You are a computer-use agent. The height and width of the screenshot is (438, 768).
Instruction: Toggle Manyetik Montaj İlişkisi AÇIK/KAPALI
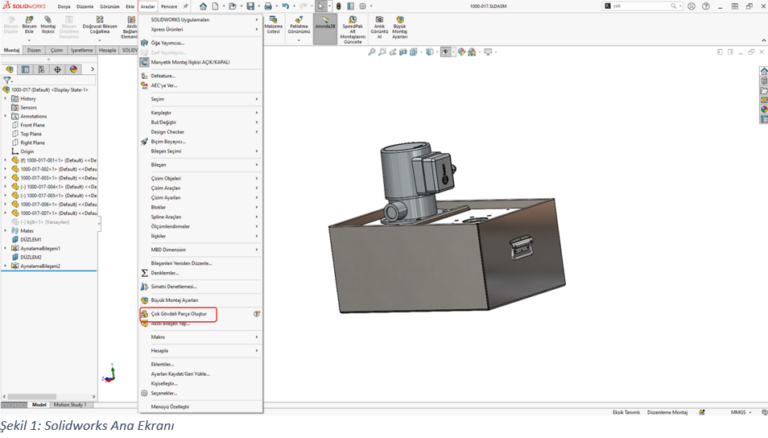tap(190, 62)
